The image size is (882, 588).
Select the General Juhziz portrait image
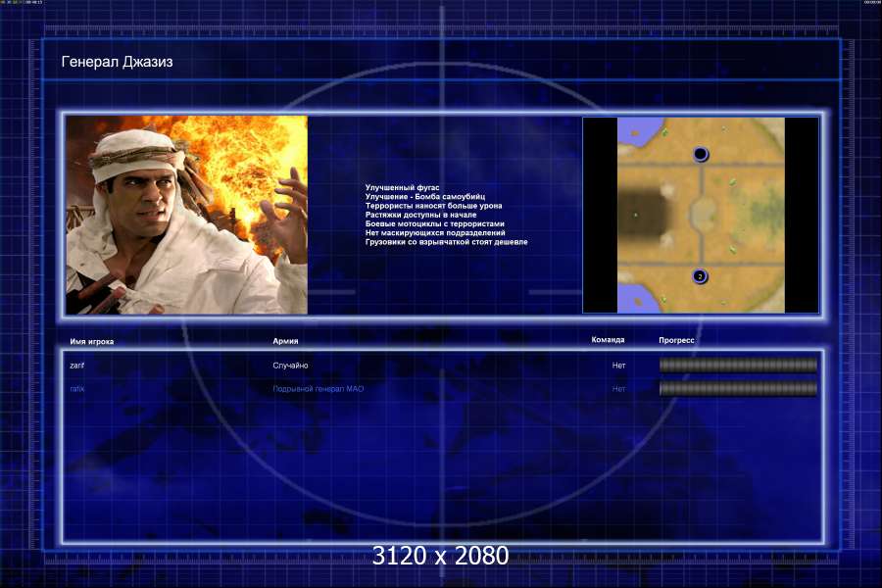(187, 215)
